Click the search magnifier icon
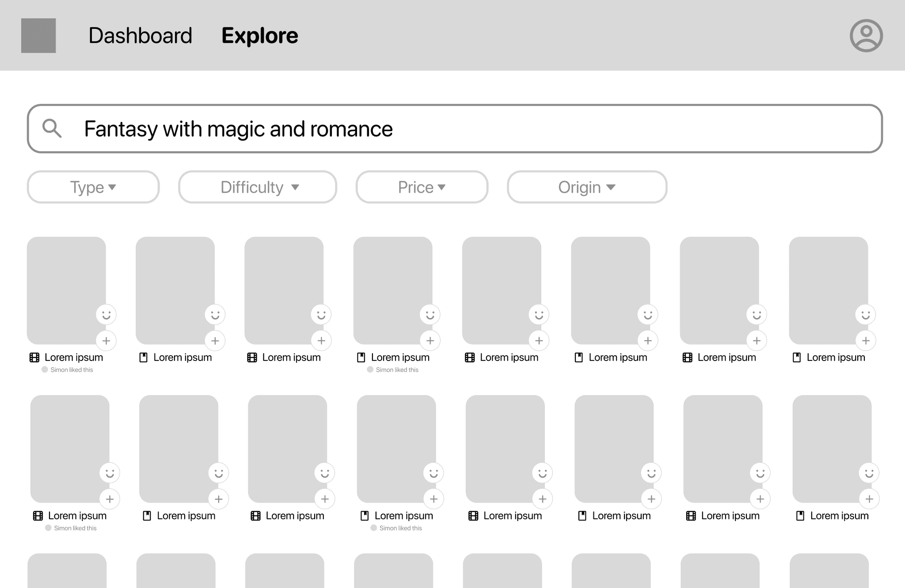The image size is (905, 588). pyautogui.click(x=52, y=129)
